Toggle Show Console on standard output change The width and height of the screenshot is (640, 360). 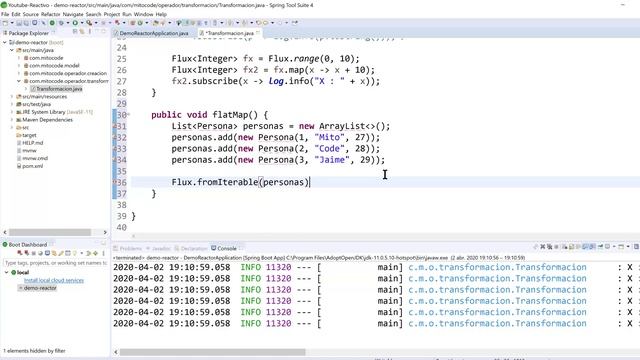[585, 247]
